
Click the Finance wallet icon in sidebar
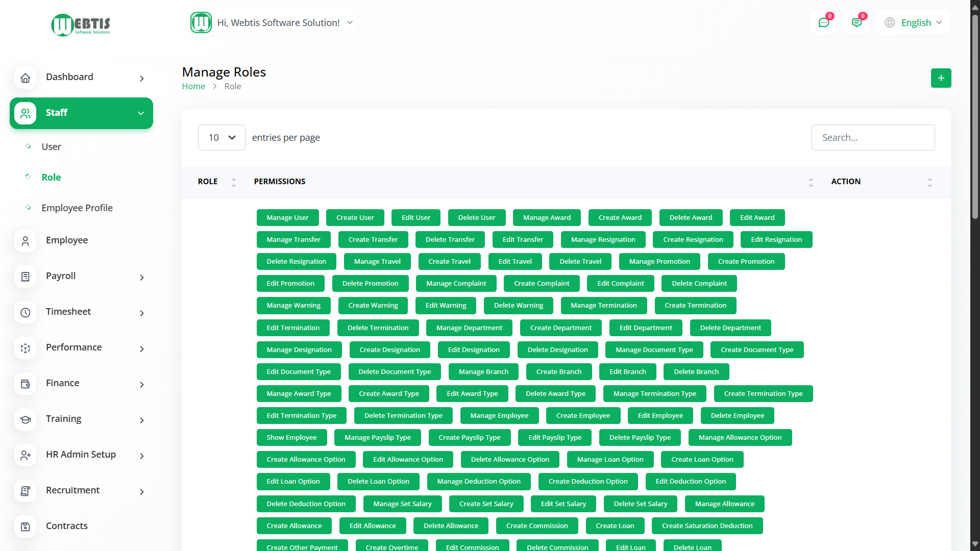click(x=25, y=384)
